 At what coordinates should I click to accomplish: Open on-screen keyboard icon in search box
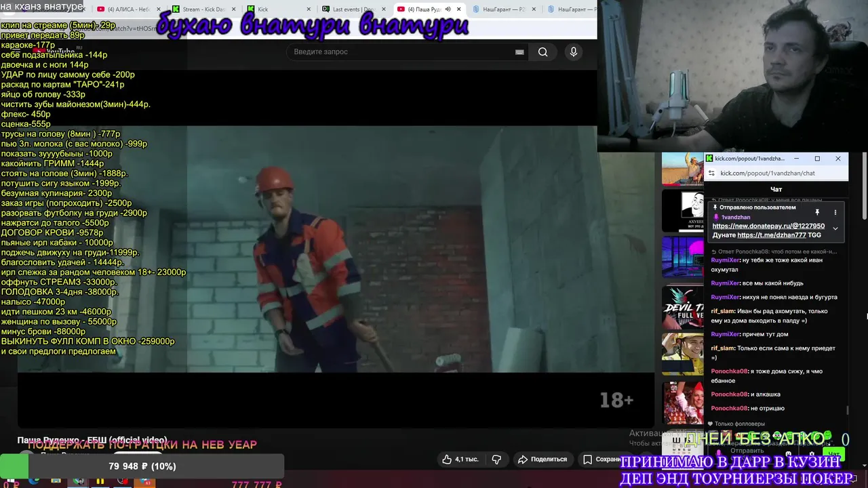pyautogui.click(x=519, y=52)
